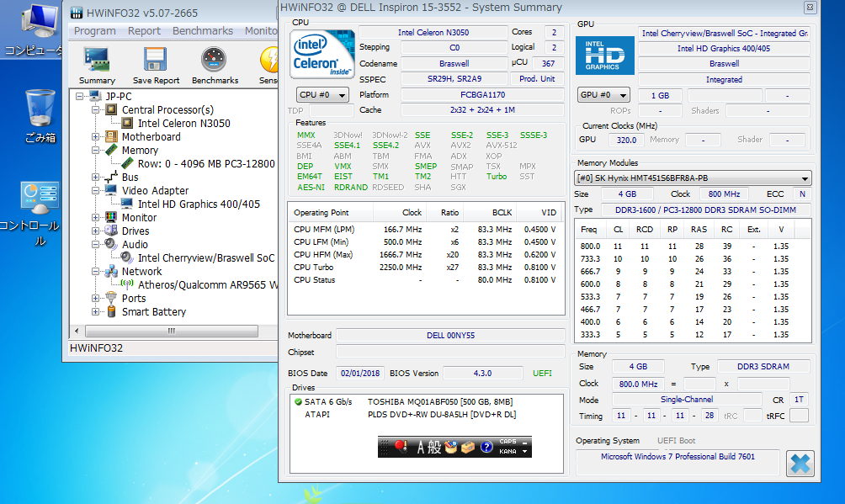Close the System Summary window
Screen dimensions: 845x504
point(810,8)
